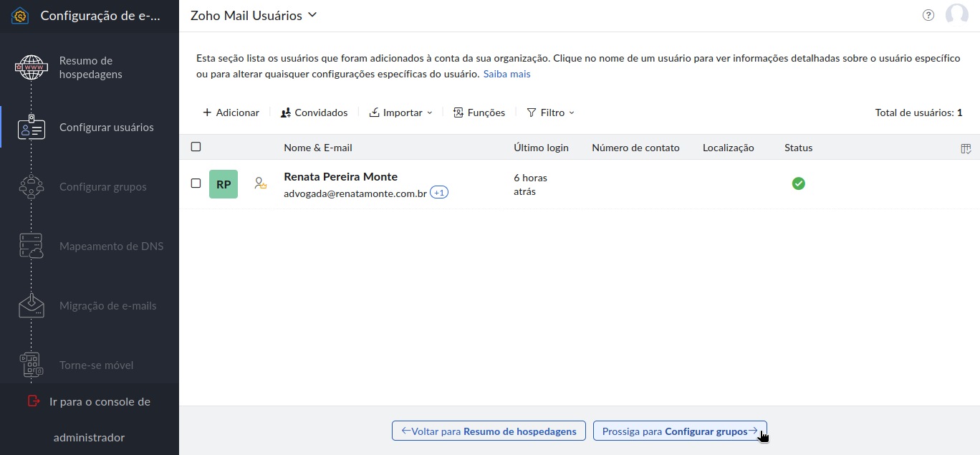Click the Configurar grupos icon
The image size is (980, 455).
pos(31,187)
